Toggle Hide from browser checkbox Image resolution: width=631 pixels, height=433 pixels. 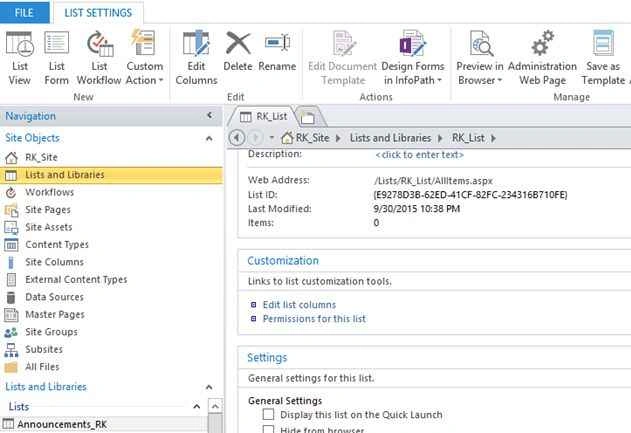(x=268, y=429)
